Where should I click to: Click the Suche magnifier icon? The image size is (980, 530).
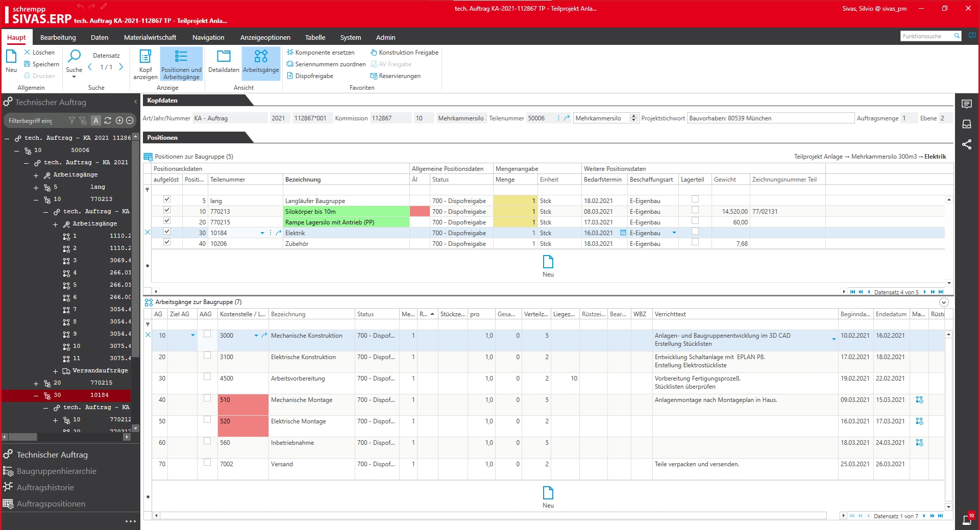click(74, 56)
